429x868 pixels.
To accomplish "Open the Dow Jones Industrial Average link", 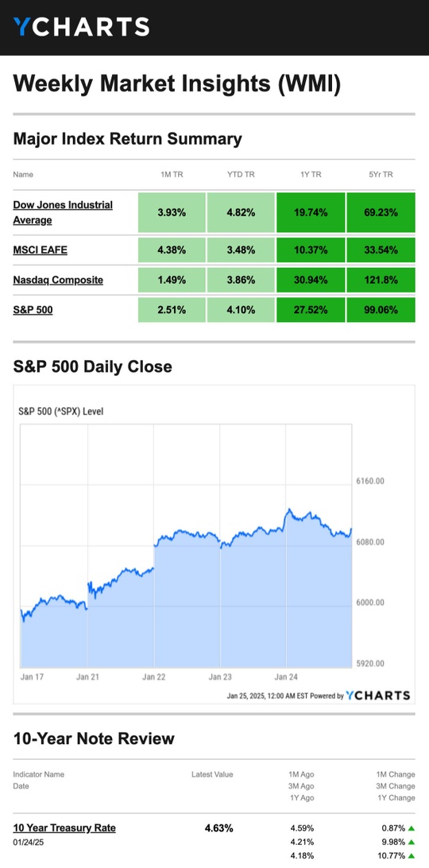I will [63, 212].
